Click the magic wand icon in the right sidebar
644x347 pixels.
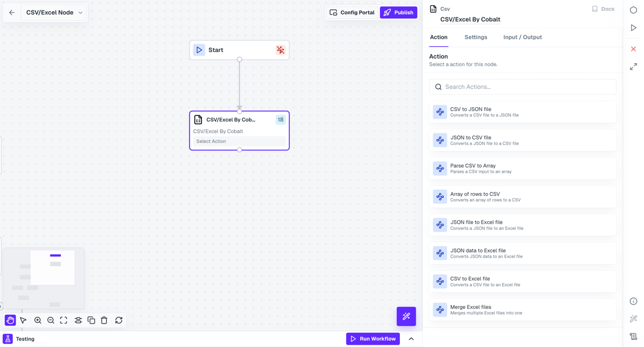[633, 319]
